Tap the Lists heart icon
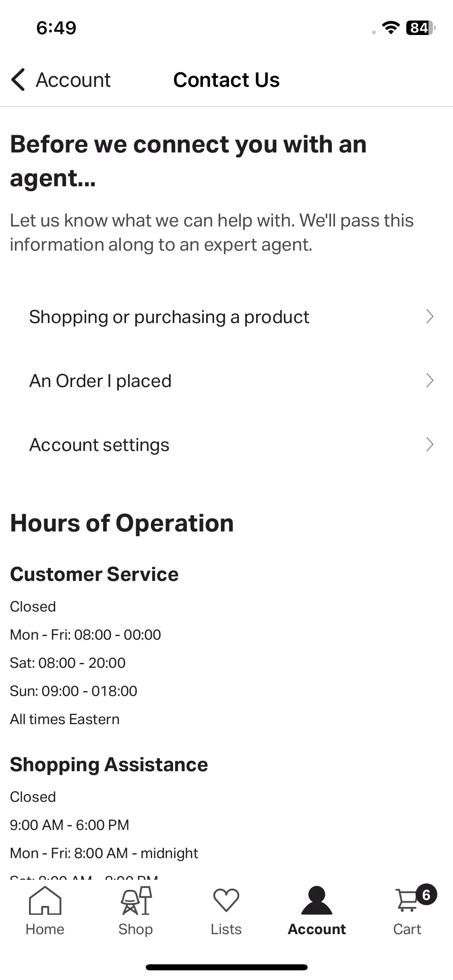This screenshot has width=453, height=980. [226, 900]
